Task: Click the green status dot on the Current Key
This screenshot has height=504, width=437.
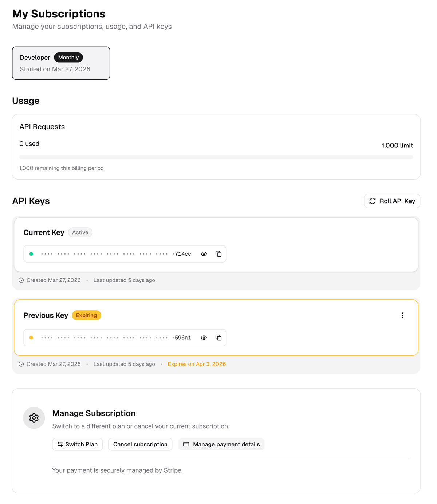Action: (x=31, y=253)
